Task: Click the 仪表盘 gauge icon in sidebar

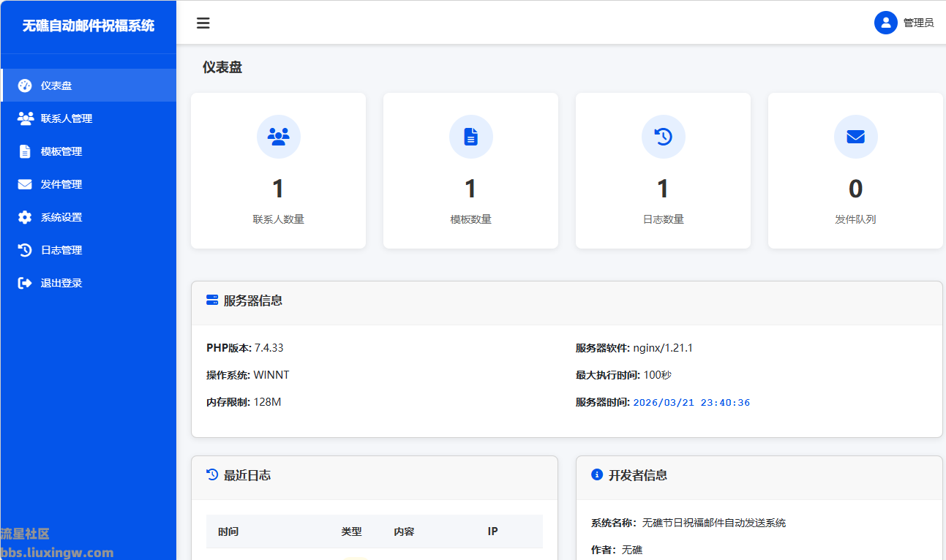Action: click(x=25, y=86)
